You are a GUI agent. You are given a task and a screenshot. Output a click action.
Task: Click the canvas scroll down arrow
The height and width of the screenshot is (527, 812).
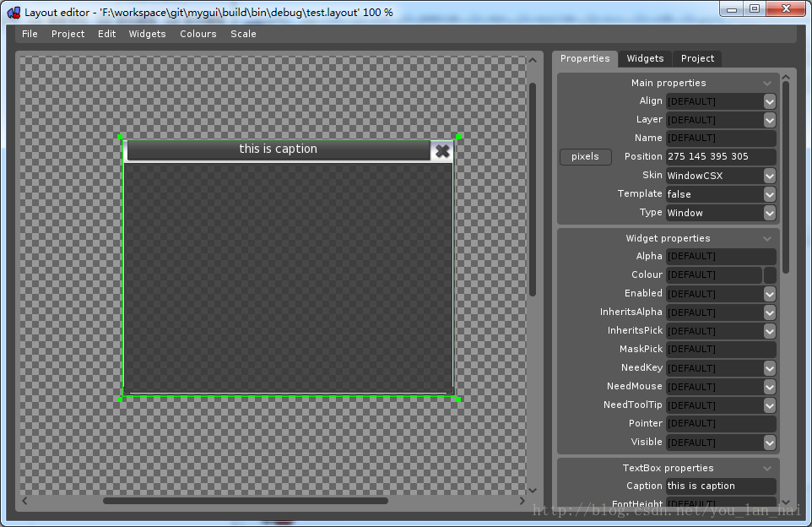click(x=533, y=490)
